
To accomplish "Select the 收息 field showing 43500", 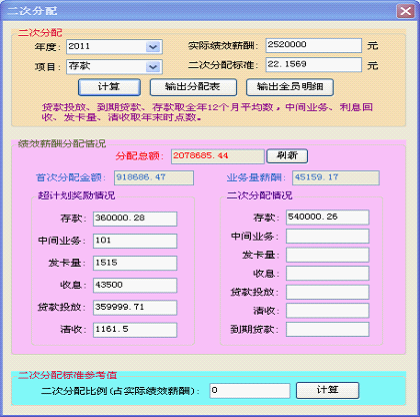I will click(x=135, y=286).
